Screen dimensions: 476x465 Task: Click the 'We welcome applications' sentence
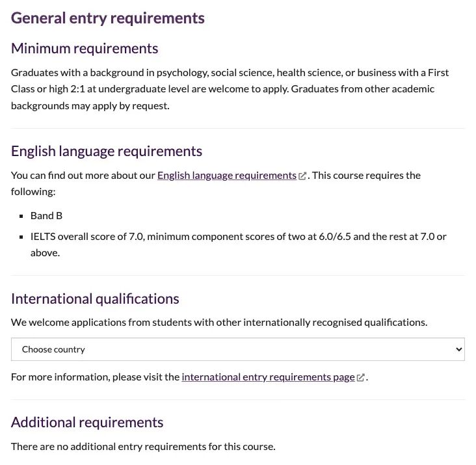pos(219,323)
